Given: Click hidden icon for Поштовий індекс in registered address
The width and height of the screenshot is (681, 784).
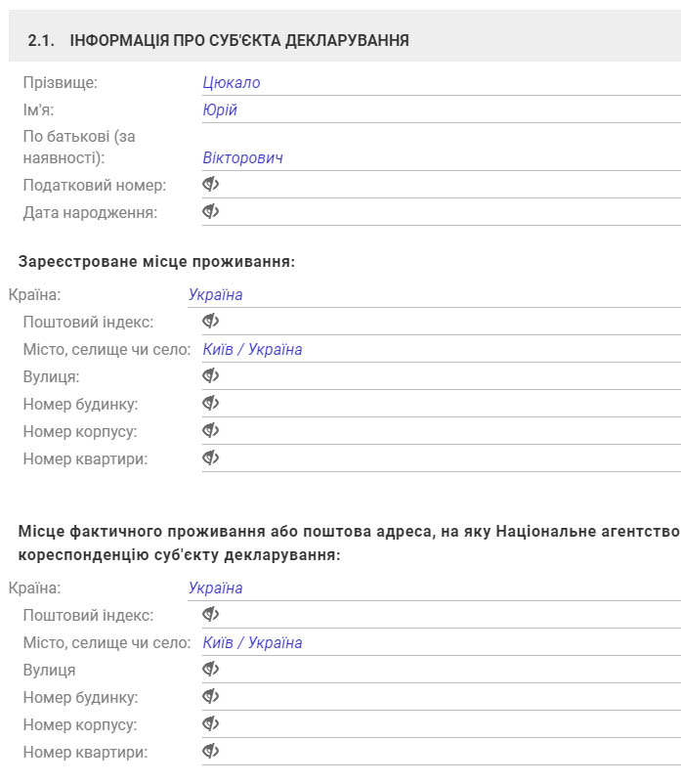Looking at the screenshot, I should 211,321.
